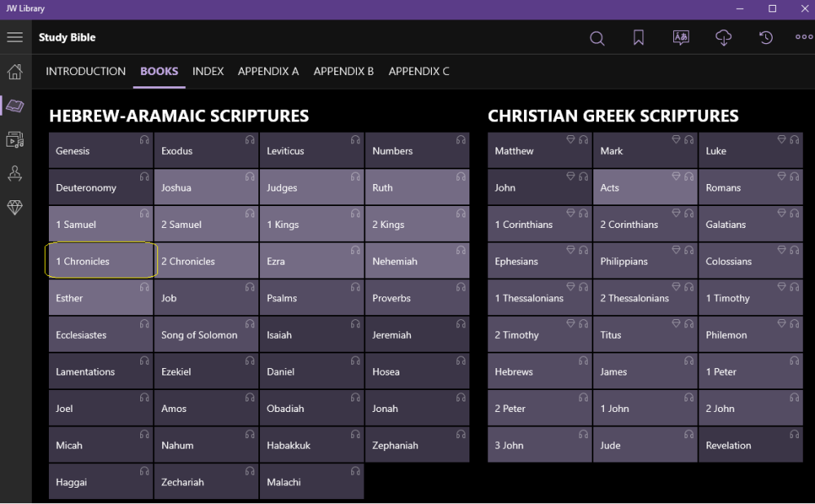Click the diamond icon in sidebar
The width and height of the screenshot is (815, 504).
click(15, 208)
